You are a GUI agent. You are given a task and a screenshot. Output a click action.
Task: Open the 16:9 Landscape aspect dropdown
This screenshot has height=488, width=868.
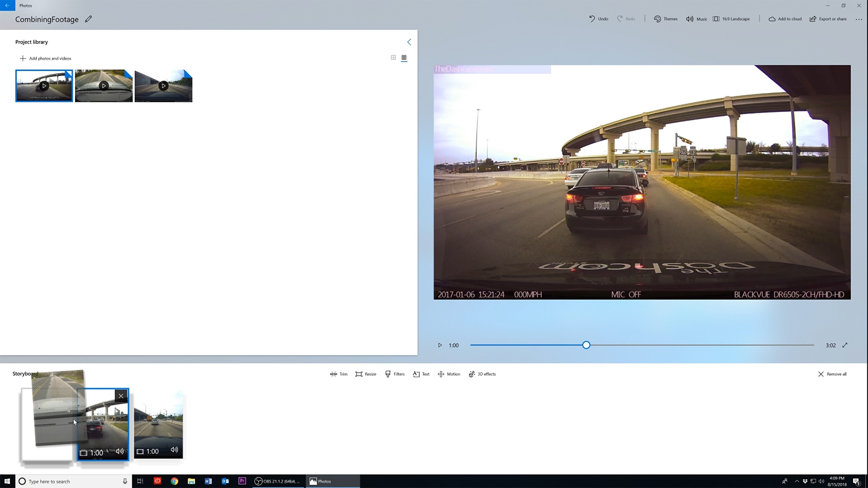click(x=731, y=19)
